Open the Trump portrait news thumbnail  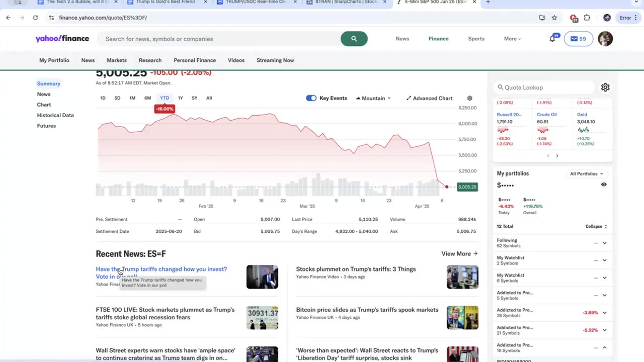pos(262,277)
